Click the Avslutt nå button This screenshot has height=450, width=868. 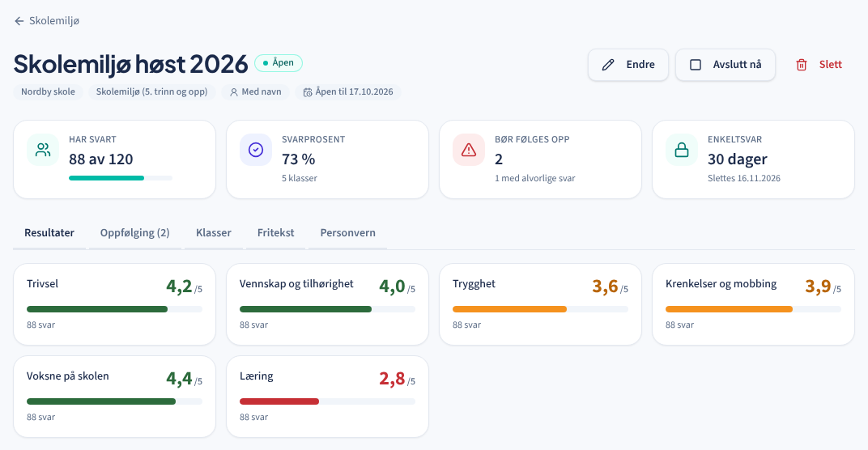point(725,65)
